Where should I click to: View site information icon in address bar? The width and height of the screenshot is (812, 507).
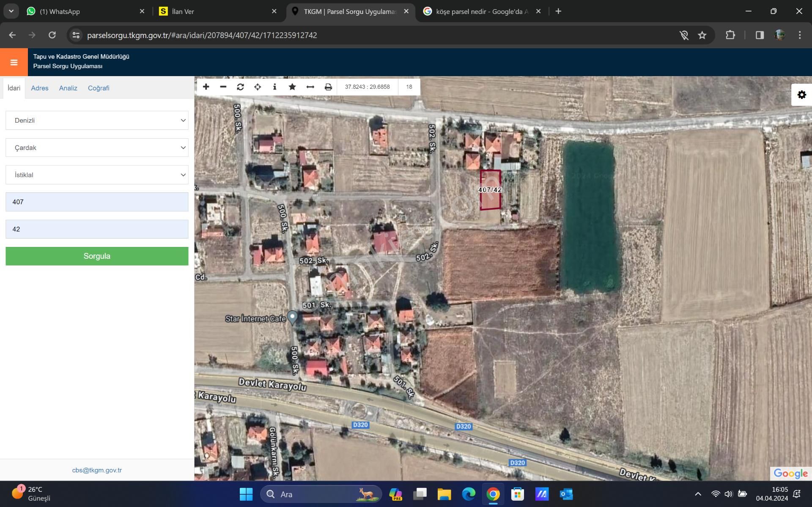click(x=76, y=35)
